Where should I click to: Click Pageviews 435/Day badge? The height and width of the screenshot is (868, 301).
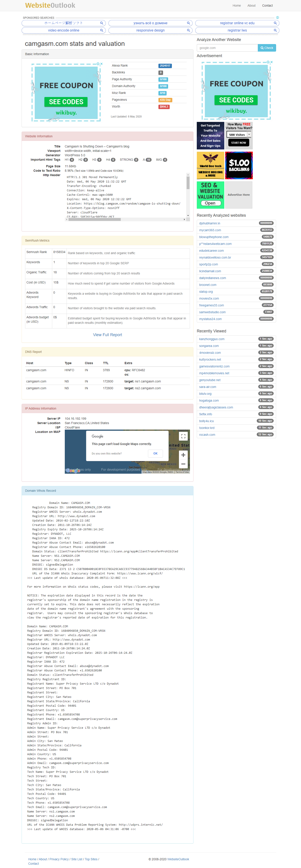tap(165, 100)
